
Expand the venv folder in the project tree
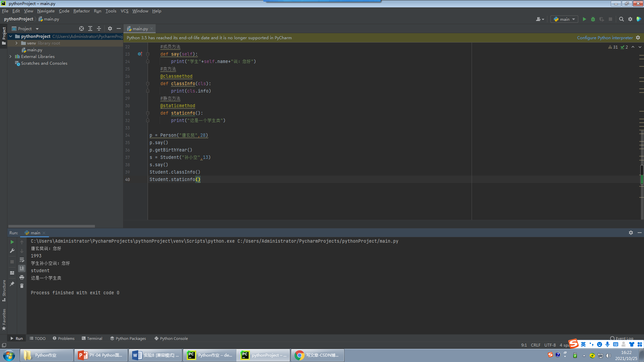point(16,43)
